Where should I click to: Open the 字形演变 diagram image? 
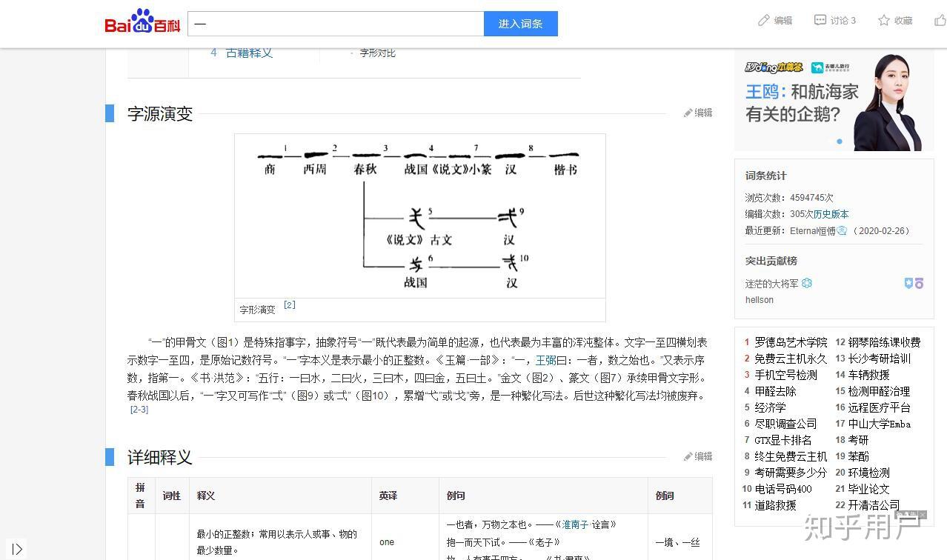pyautogui.click(x=420, y=216)
